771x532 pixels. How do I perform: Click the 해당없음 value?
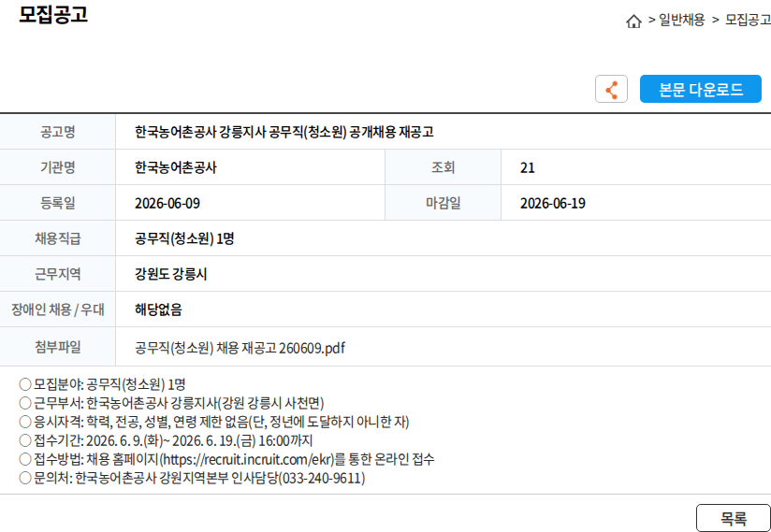tap(158, 309)
